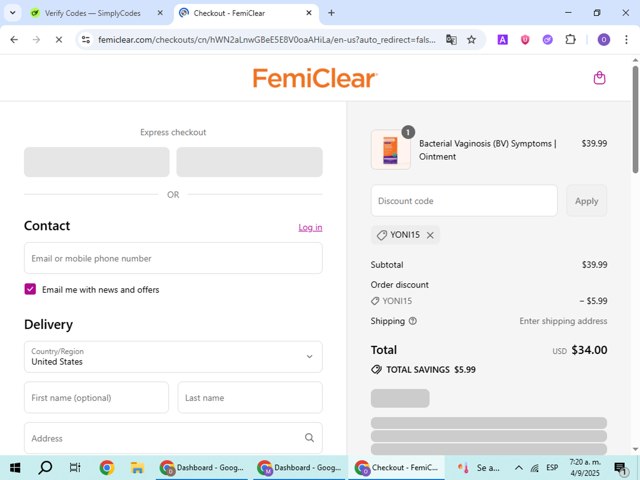
Task: Focus the First name (optional) field
Action: point(96,397)
